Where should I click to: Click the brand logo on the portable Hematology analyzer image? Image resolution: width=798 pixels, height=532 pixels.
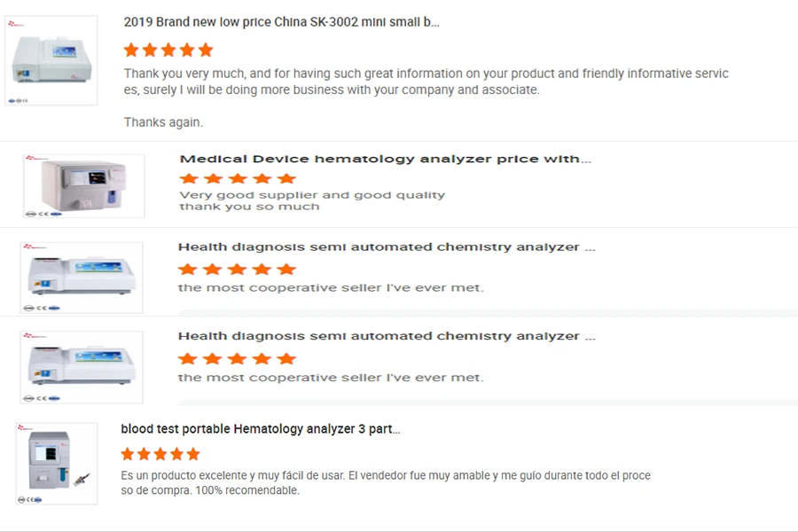coord(27,428)
